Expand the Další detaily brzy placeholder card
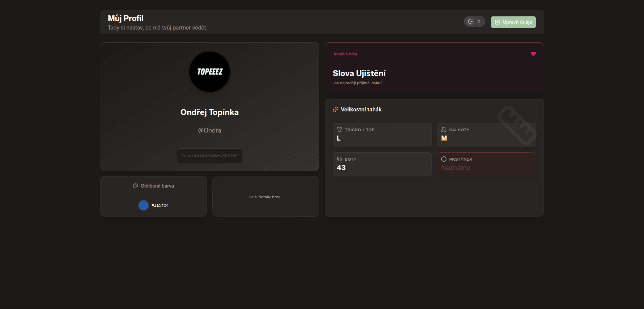This screenshot has height=309, width=644. pos(265,197)
